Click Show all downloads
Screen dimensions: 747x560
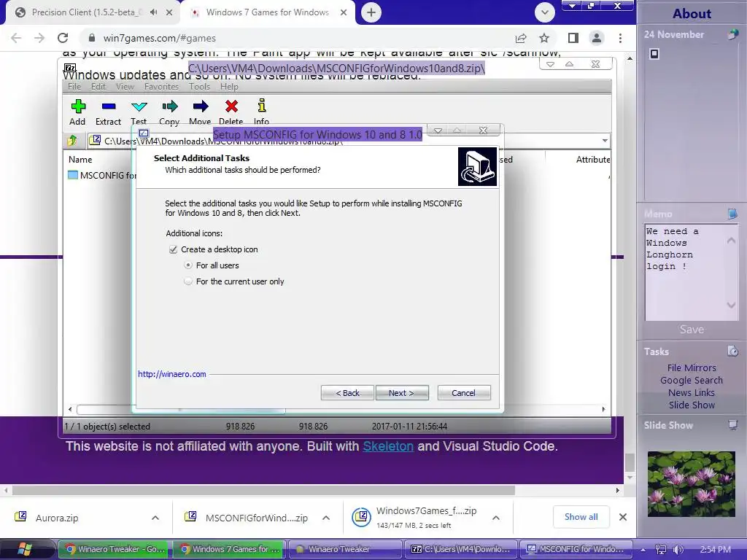(x=581, y=517)
